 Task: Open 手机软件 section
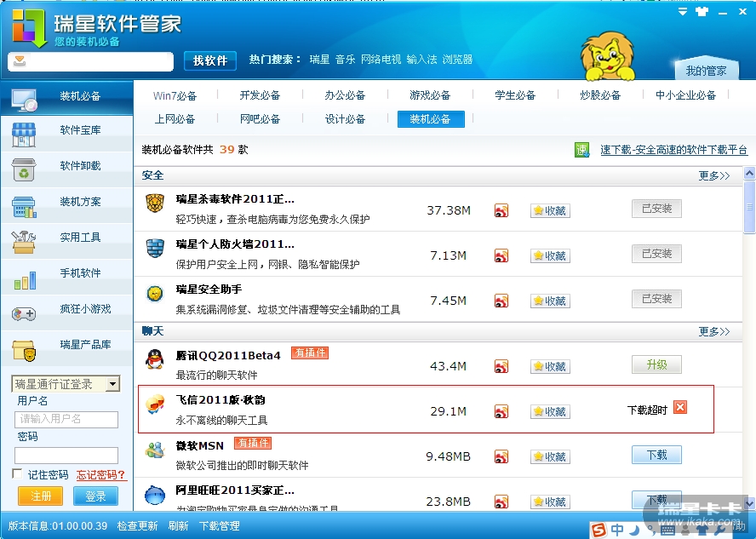tap(66, 276)
